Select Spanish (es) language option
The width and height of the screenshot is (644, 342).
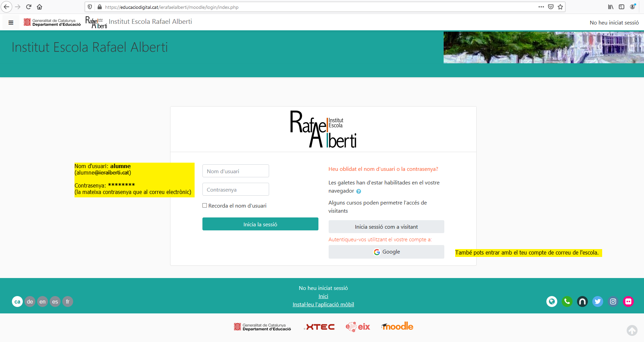(55, 302)
